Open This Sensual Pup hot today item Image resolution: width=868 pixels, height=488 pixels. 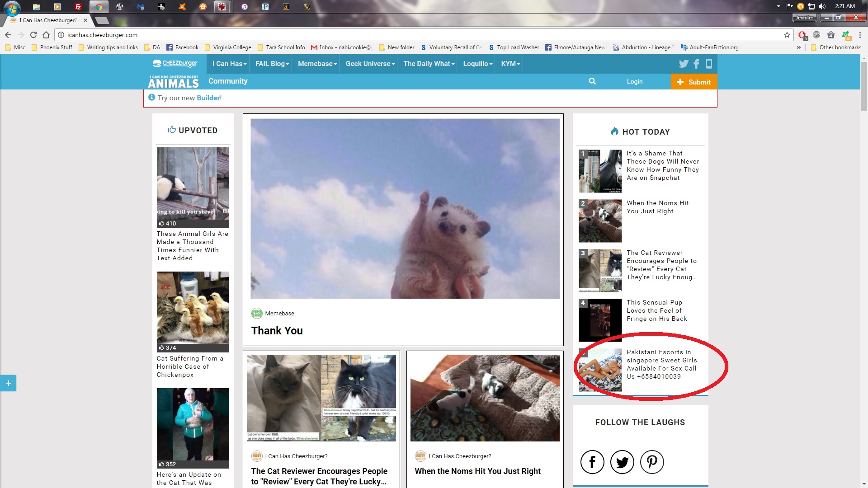point(657,310)
